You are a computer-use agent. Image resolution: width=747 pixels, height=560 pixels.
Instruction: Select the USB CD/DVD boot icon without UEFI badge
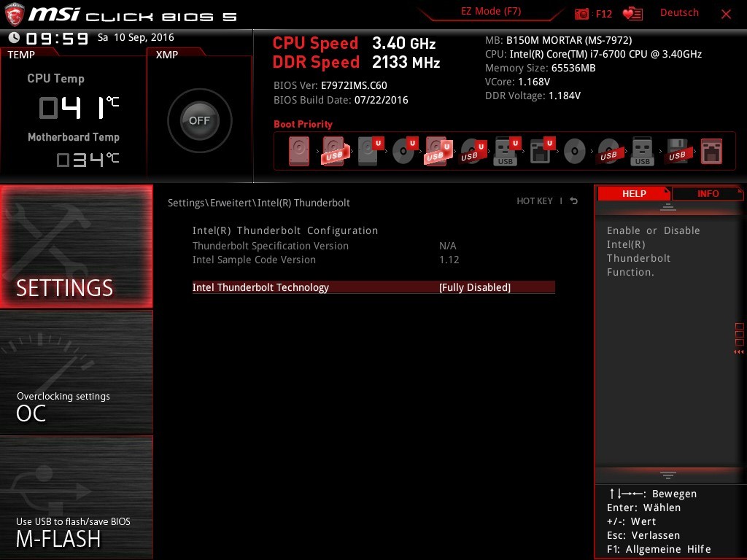tap(608, 152)
